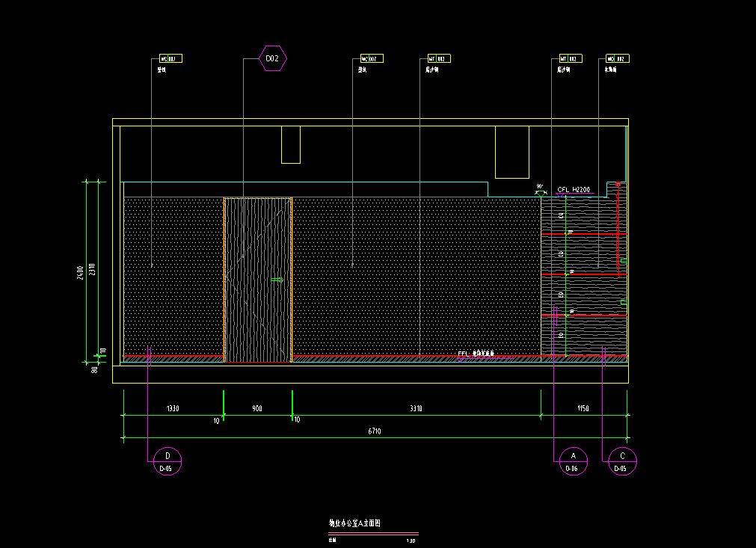Select the 3310 dimension text
Image resolution: width=756 pixels, height=548 pixels.
coord(417,408)
